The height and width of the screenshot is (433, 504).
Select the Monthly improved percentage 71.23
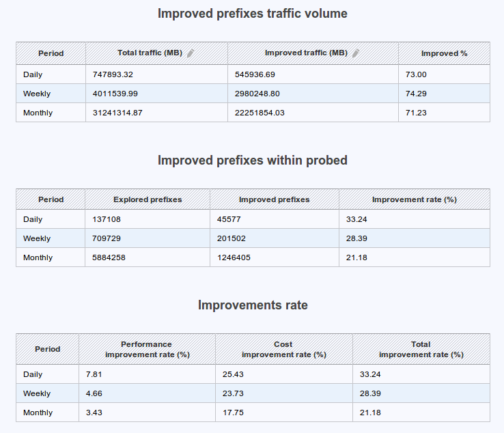[416, 113]
